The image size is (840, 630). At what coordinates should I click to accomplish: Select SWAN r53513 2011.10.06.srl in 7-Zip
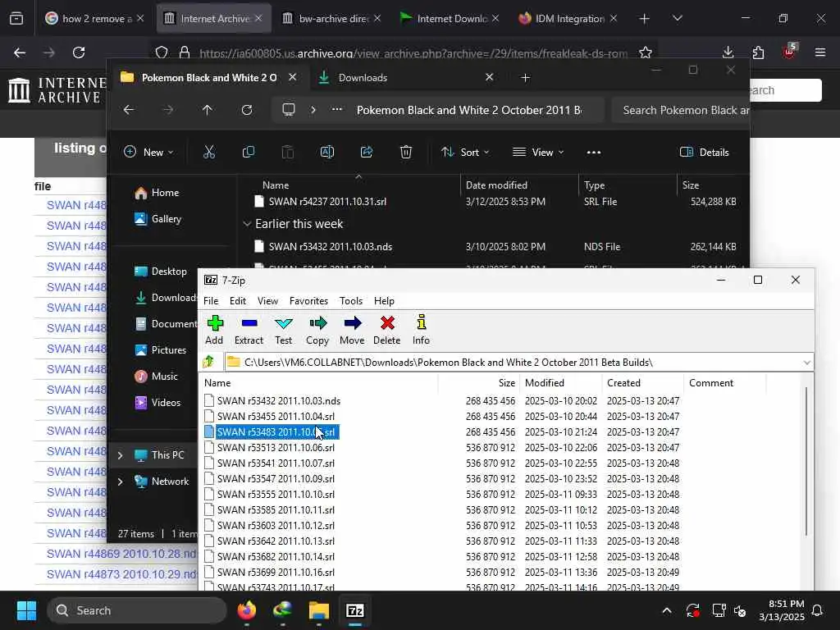tap(276, 447)
